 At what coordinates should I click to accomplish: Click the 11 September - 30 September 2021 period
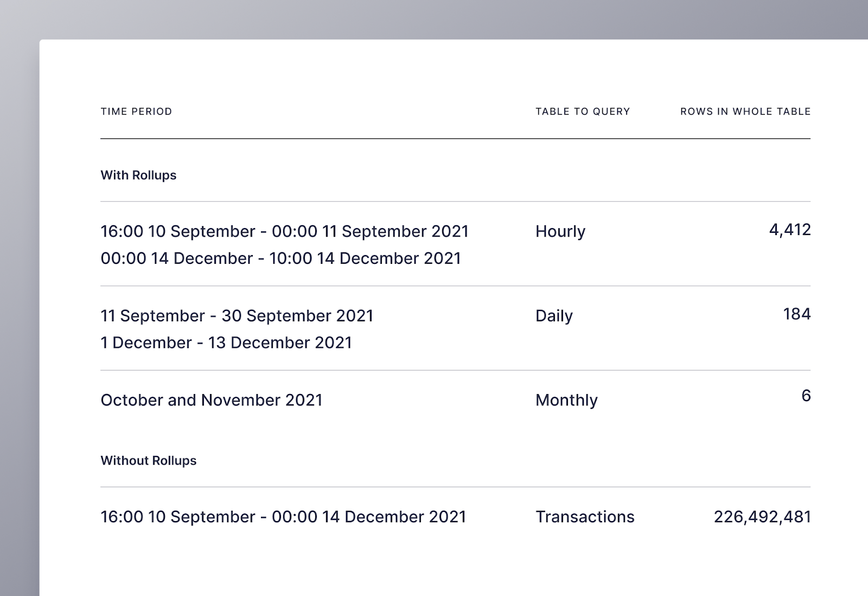coord(237,316)
